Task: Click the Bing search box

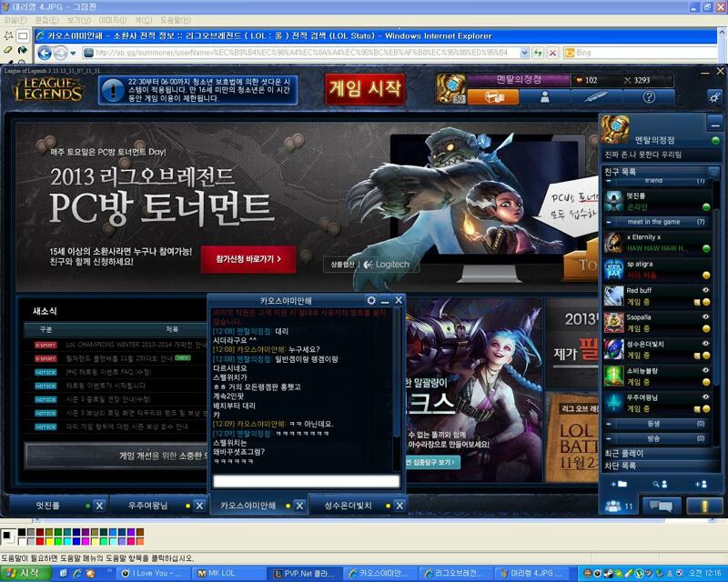Action: tap(641, 53)
